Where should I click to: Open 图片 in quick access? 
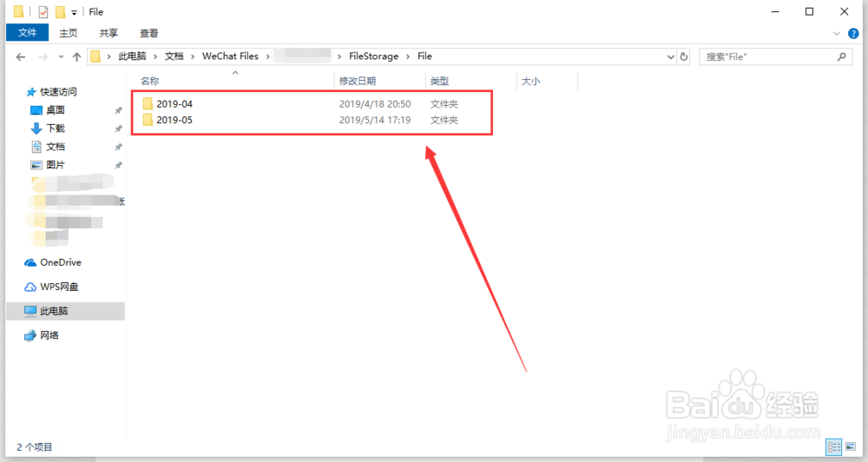pos(56,165)
